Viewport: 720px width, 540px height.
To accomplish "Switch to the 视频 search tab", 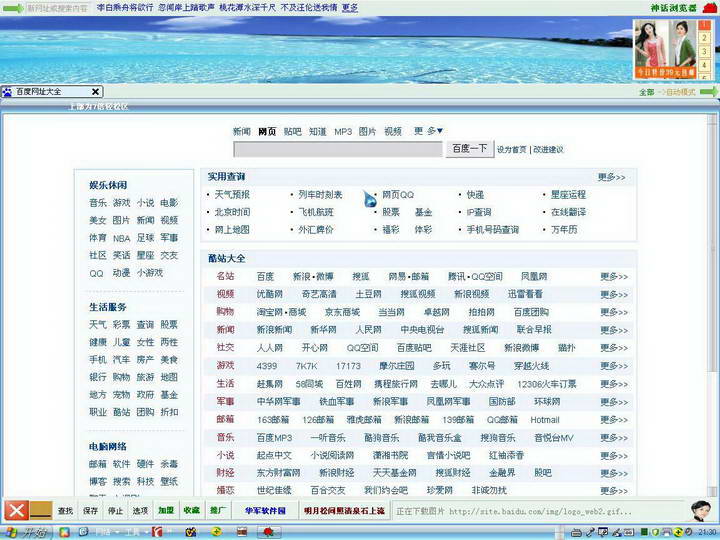I will (x=393, y=132).
